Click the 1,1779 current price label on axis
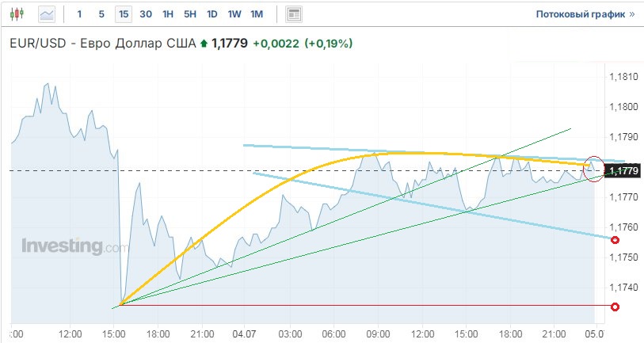Viewport: 644px width, 343px height. click(622, 170)
